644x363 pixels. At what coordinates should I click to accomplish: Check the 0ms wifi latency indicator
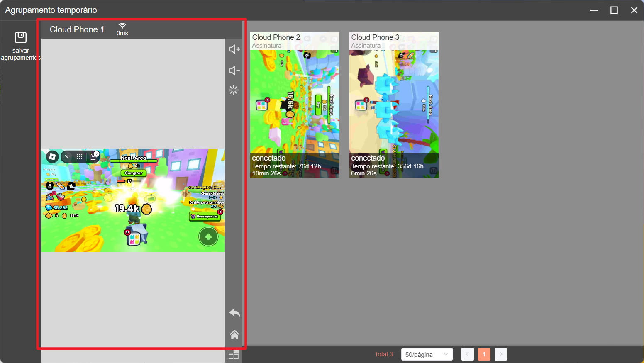point(122,29)
